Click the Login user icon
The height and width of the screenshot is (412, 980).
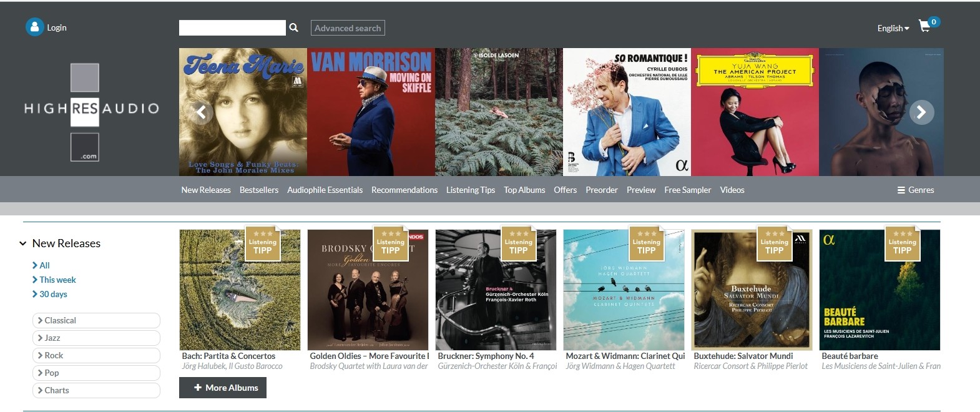point(34,27)
